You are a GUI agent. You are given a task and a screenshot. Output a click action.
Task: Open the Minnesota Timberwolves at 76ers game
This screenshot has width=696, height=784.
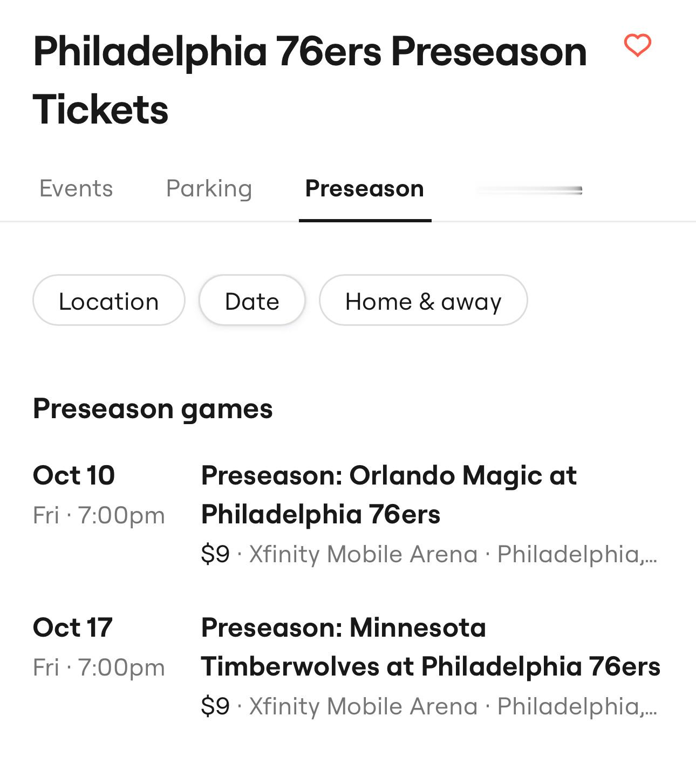(x=431, y=647)
